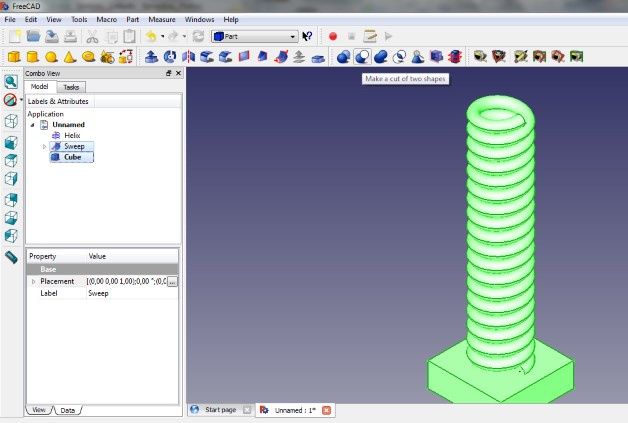Open the Part workbench dropdown
This screenshot has height=423, width=628.
pyautogui.click(x=255, y=36)
